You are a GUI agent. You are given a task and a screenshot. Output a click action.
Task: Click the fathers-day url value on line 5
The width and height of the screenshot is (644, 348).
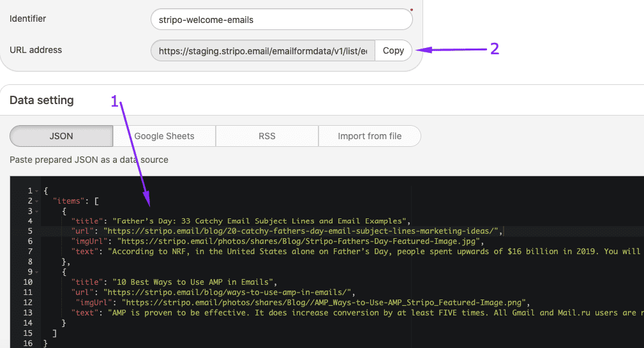(301, 231)
